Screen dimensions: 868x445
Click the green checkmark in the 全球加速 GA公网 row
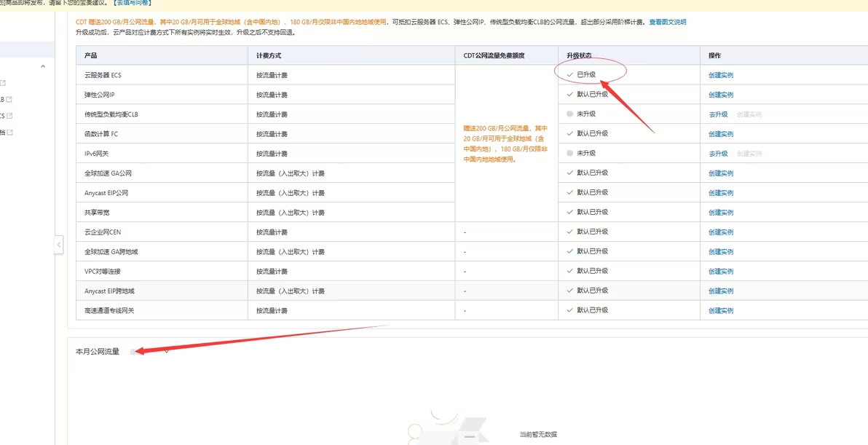click(x=569, y=173)
